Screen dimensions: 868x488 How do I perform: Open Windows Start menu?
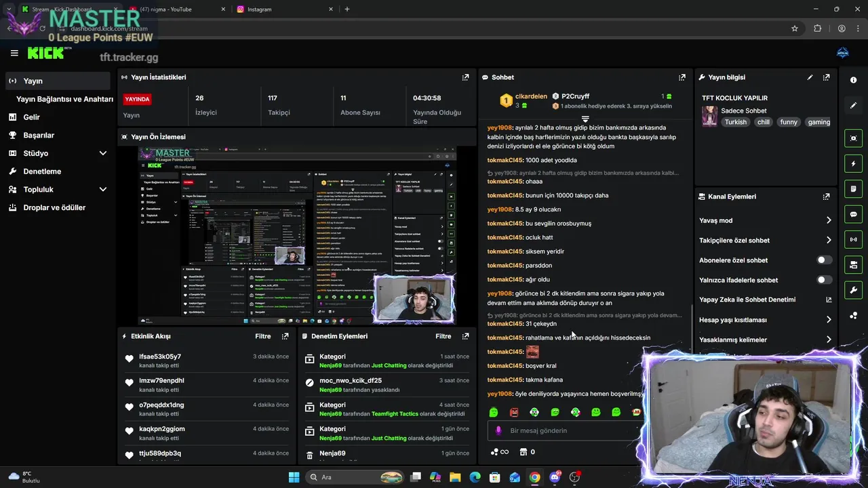294,477
